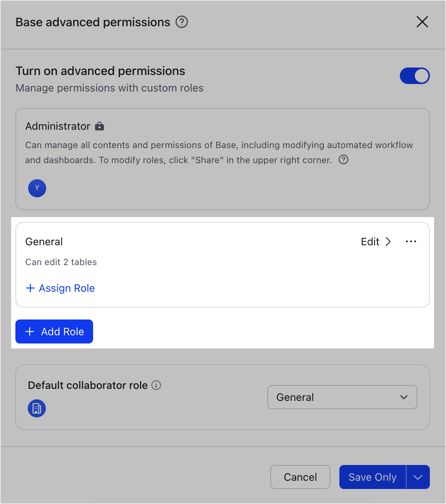Screen dimensions: 446x504
Task: Click Assign Role under the General role
Action: [60, 288]
